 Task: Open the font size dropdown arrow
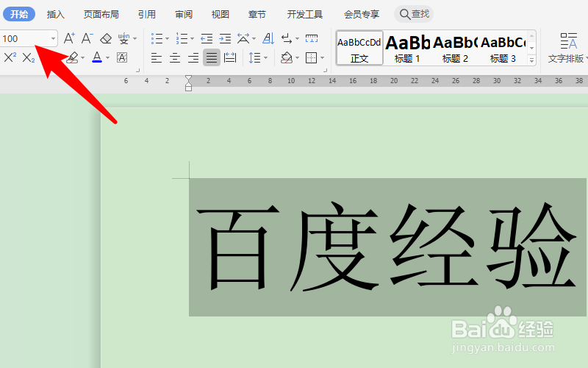[53, 38]
